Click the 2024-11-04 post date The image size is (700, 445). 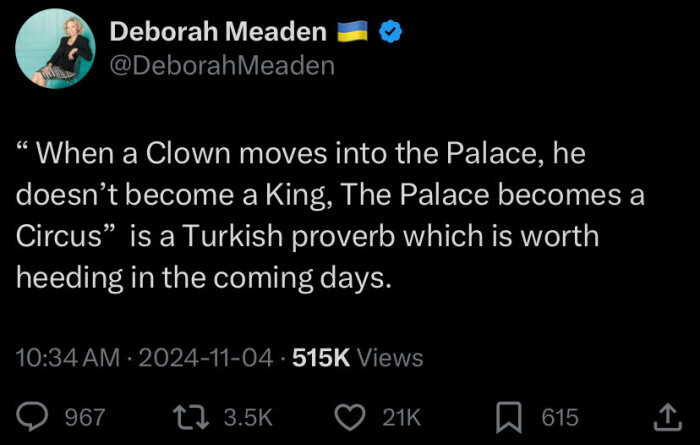[204, 357]
